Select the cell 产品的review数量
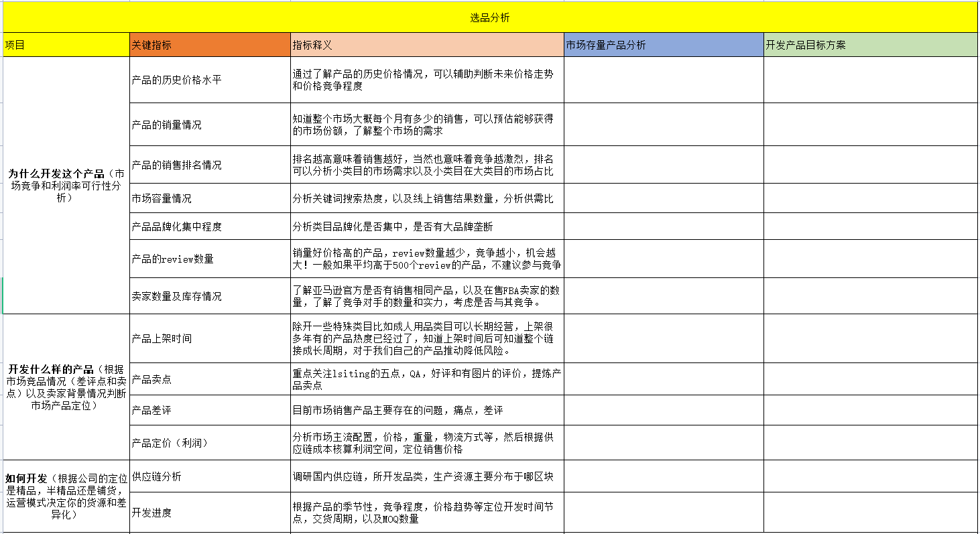Viewport: 980px width, 534px height. (x=210, y=259)
